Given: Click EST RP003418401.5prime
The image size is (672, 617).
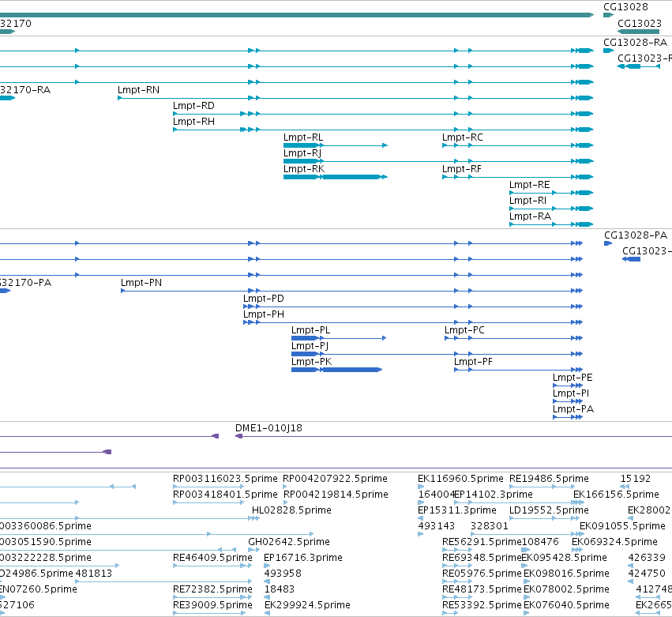Looking at the screenshot, I should tap(208, 502).
